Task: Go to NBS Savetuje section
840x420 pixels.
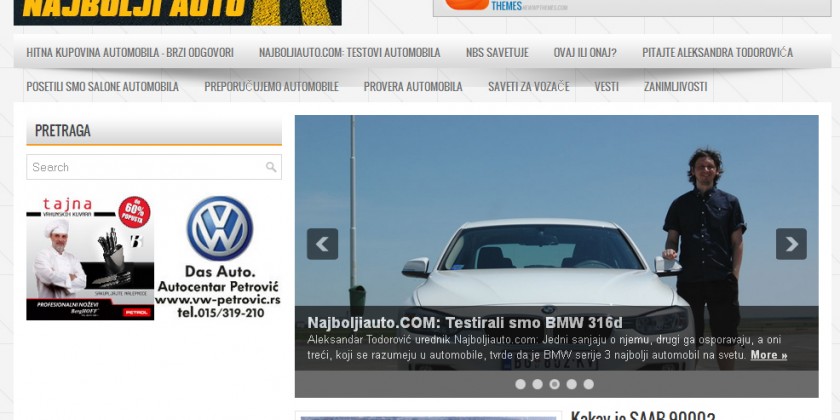Action: pyautogui.click(x=497, y=52)
